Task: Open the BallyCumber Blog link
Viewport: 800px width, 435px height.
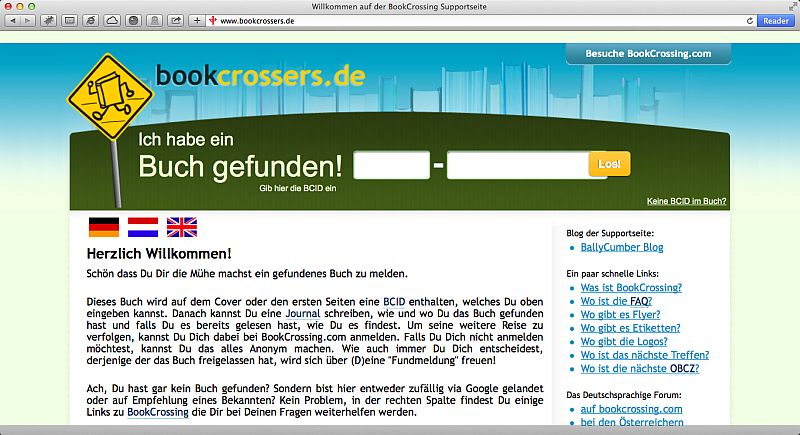Action: [x=621, y=247]
